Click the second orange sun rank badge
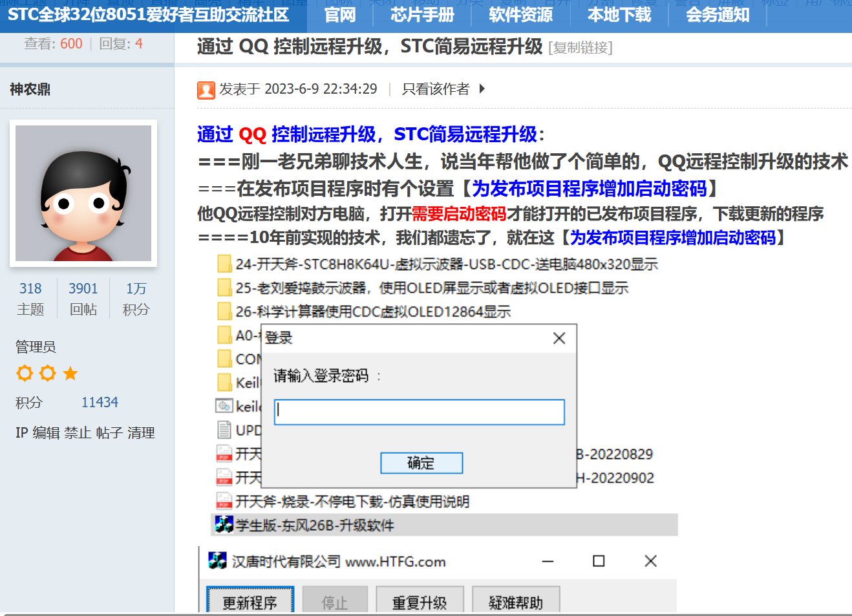 click(x=48, y=373)
